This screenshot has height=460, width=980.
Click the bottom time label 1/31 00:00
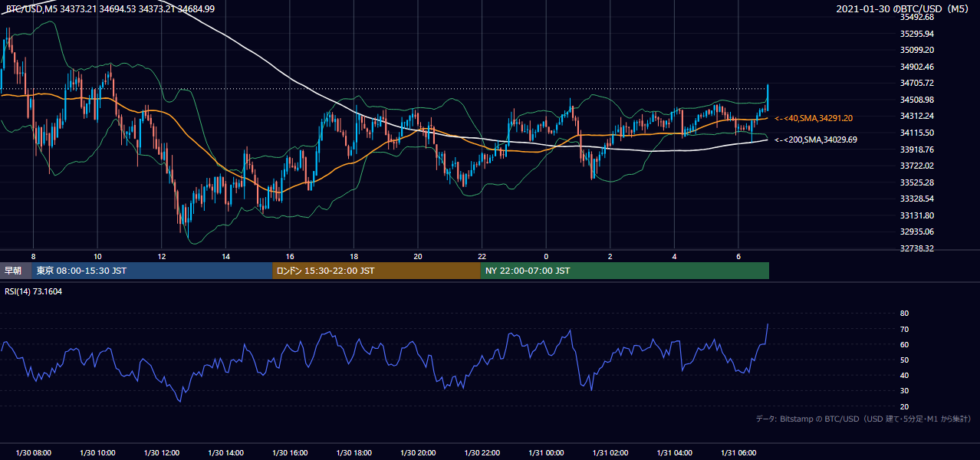click(546, 452)
